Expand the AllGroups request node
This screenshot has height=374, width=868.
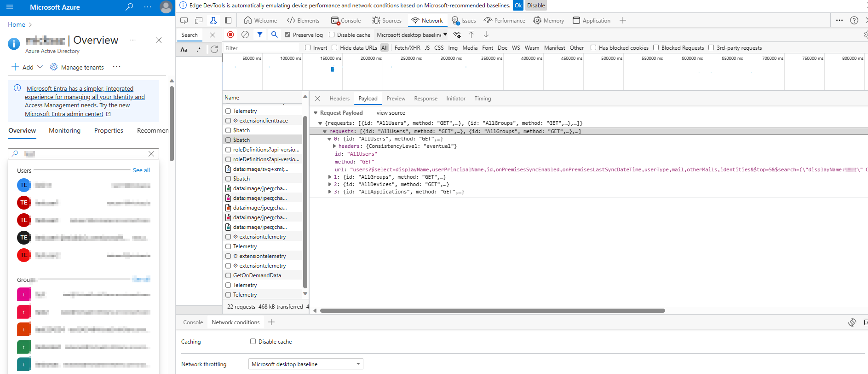(x=330, y=177)
